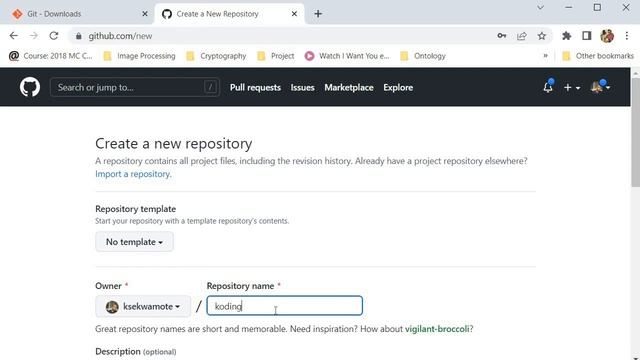Go to Pull requests
Image resolution: width=640 pixels, height=360 pixels.
coord(255,87)
